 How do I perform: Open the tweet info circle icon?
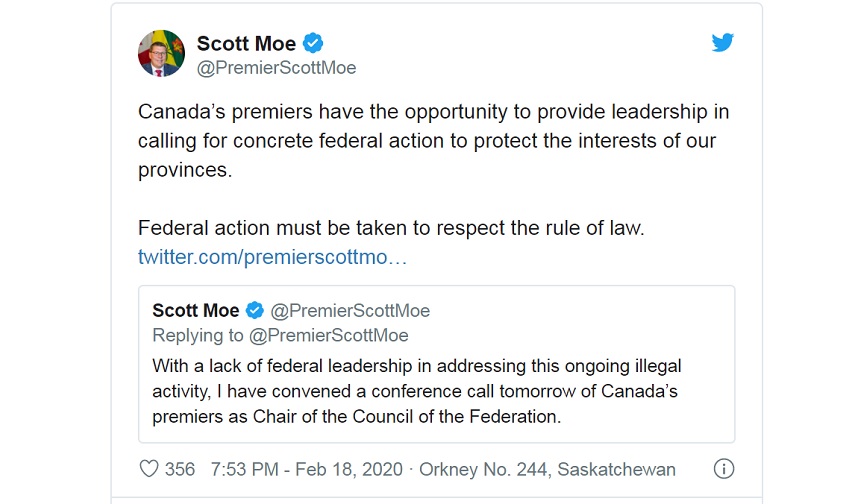coord(723,469)
